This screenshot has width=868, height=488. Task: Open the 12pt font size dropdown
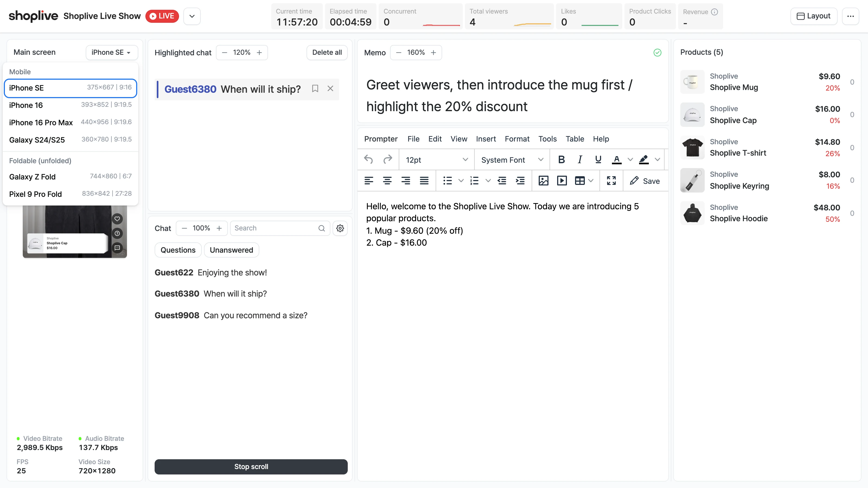437,160
